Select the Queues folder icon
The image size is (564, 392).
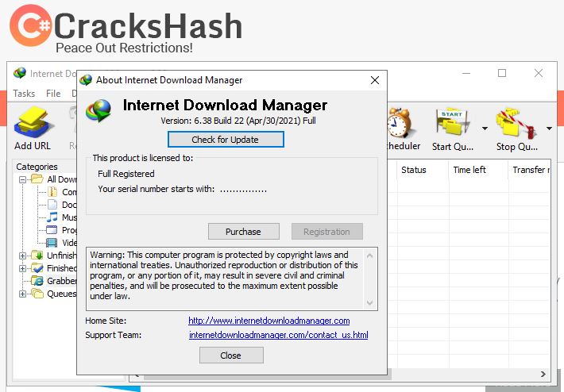click(x=37, y=294)
